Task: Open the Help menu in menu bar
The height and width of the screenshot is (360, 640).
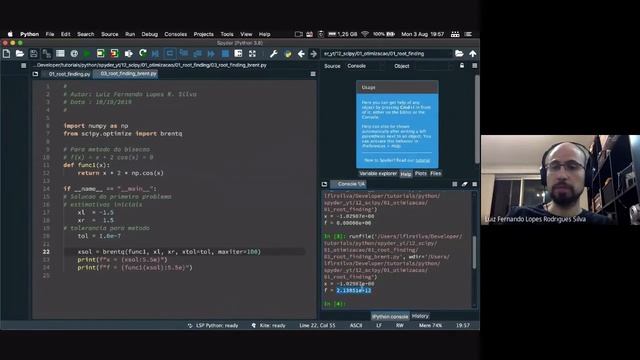Action: click(x=264, y=34)
